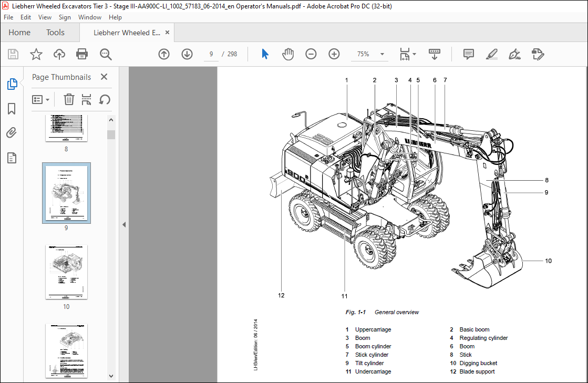Open Attachments paperclip sidebar icon
This screenshot has height=383, width=588.
(12, 133)
